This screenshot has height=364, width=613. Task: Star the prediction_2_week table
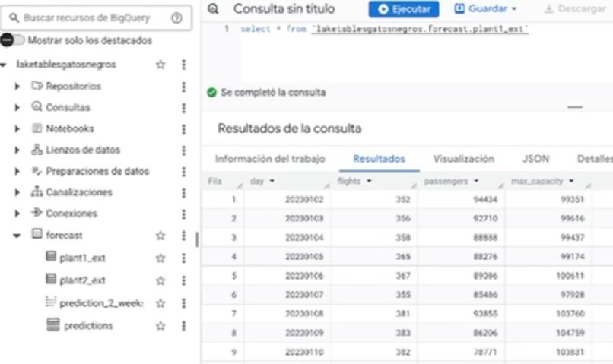pos(160,303)
